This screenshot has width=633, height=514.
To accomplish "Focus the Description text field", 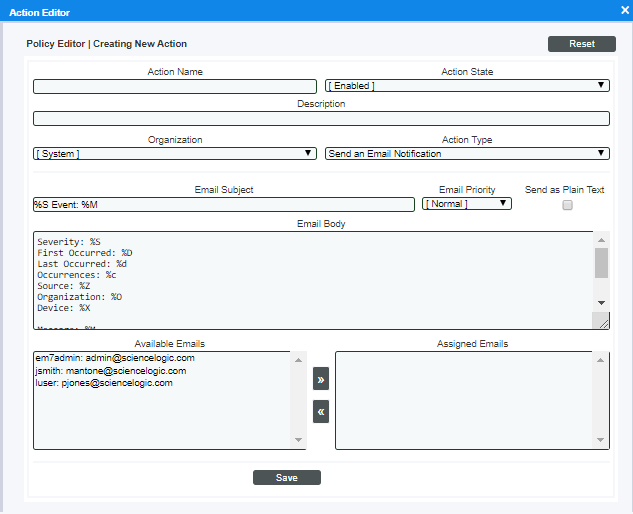I will (321, 118).
